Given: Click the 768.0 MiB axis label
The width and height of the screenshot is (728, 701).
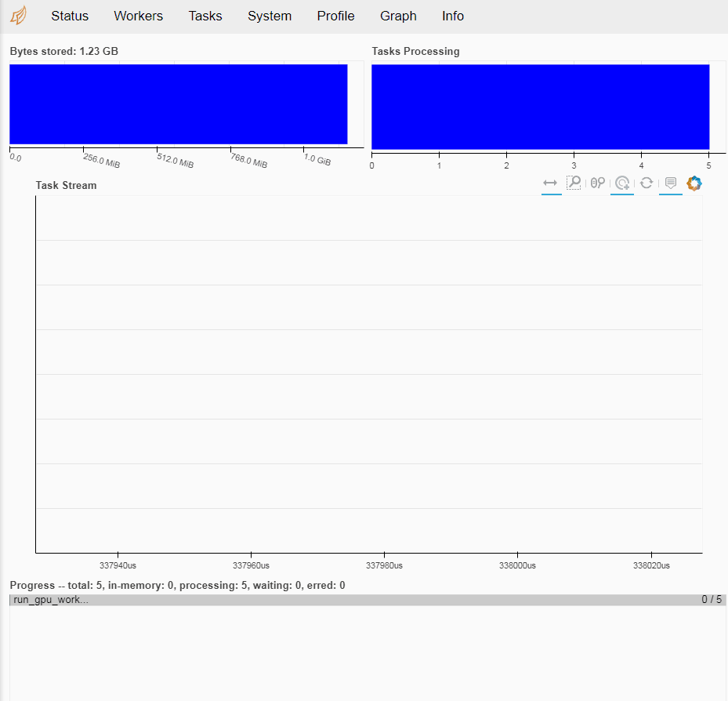Looking at the screenshot, I should 249,161.
